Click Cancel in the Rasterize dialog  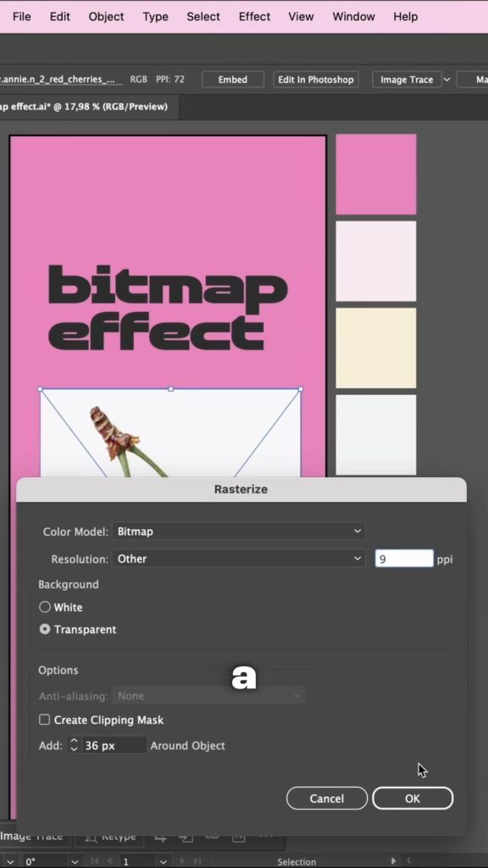327,798
